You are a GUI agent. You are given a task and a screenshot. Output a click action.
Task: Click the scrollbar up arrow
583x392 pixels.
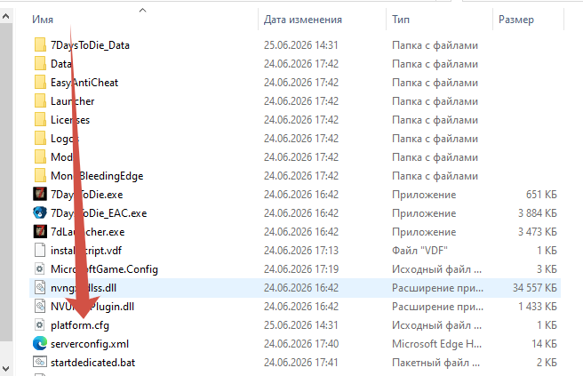(6, 16)
